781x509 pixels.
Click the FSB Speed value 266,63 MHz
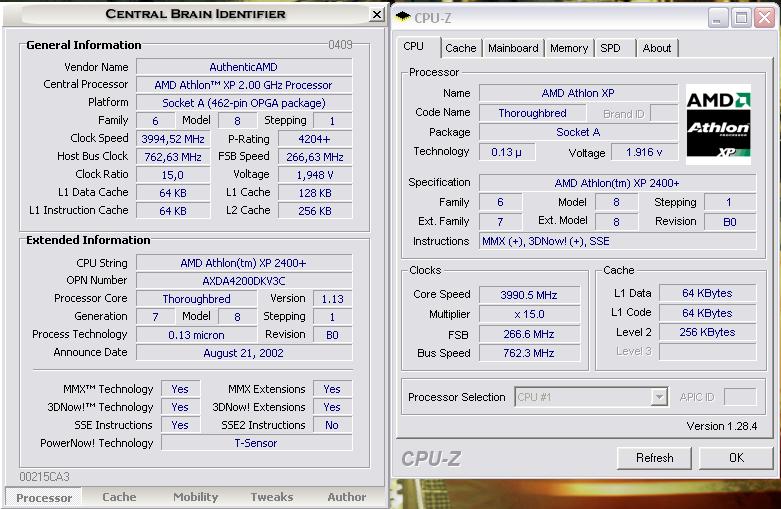coord(315,157)
